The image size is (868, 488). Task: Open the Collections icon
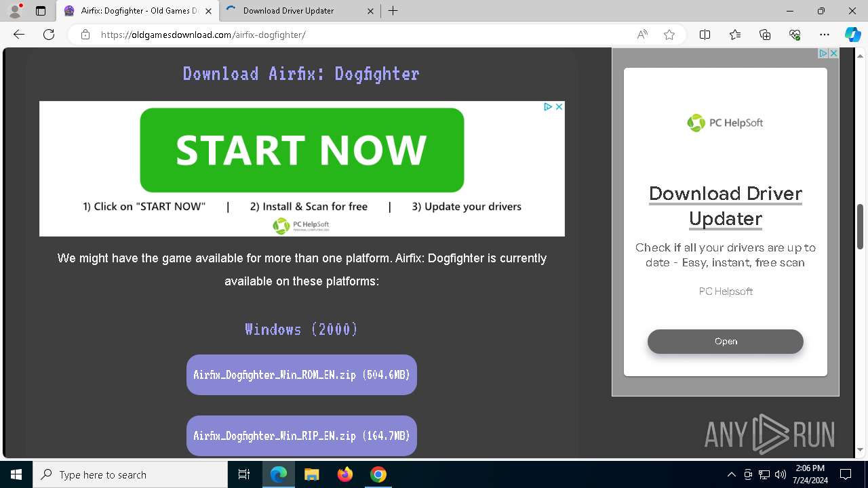[x=765, y=35]
